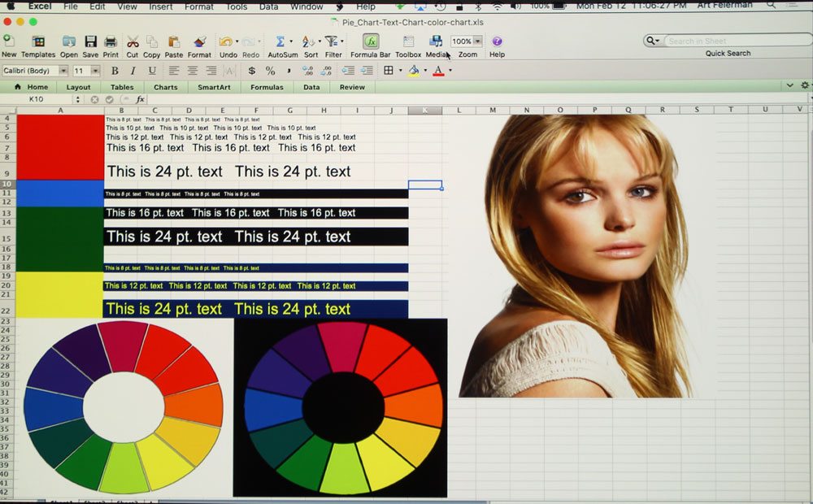Click the red font color swatch button
813x504 pixels.
(x=438, y=71)
